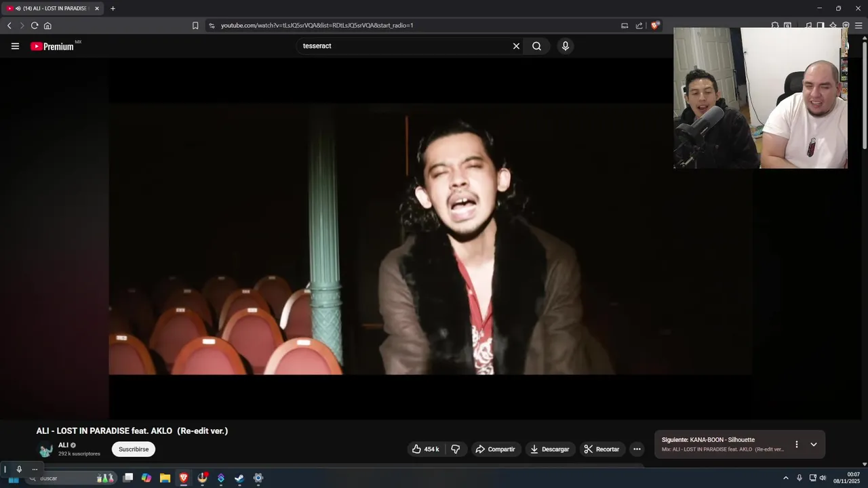Clear the tesseract search query
Viewport: 868px width, 488px height.
click(x=516, y=46)
